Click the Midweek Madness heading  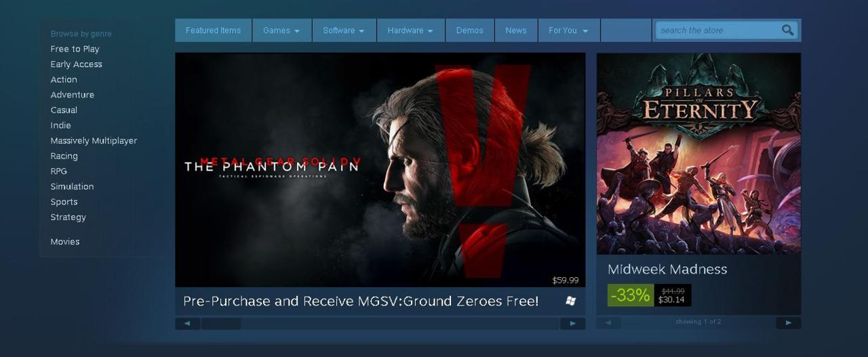667,269
